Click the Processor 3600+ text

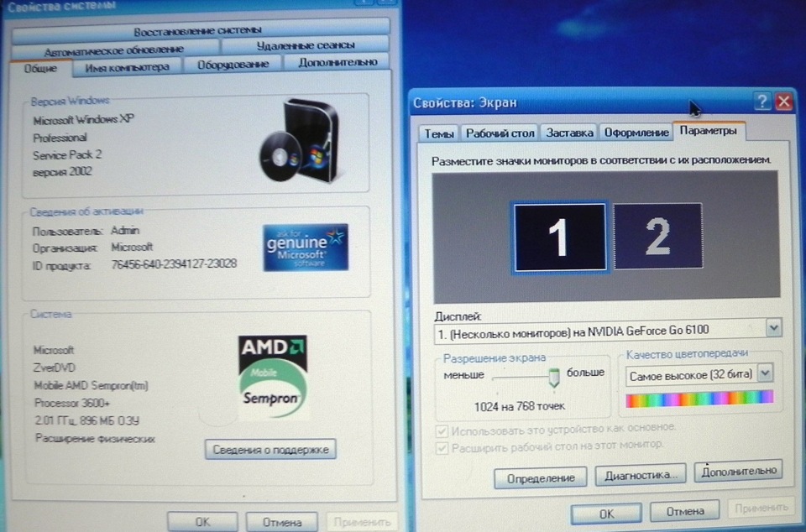72,403
